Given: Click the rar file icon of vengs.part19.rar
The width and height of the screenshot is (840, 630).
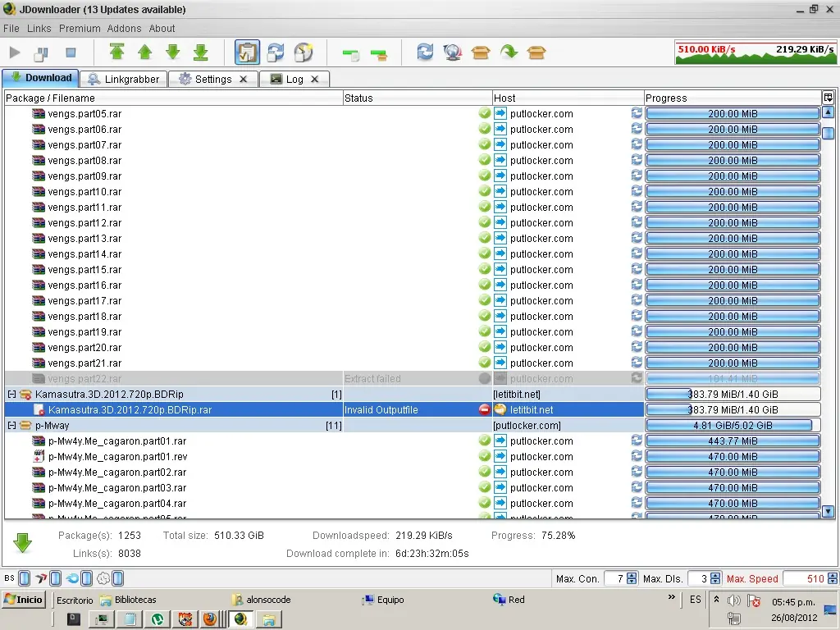Looking at the screenshot, I should pyautogui.click(x=39, y=331).
